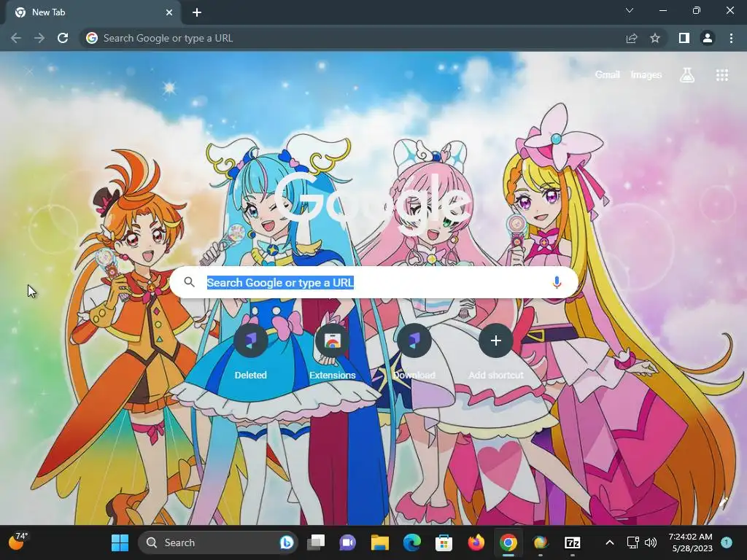Click the Google search box on the page

coord(374,282)
